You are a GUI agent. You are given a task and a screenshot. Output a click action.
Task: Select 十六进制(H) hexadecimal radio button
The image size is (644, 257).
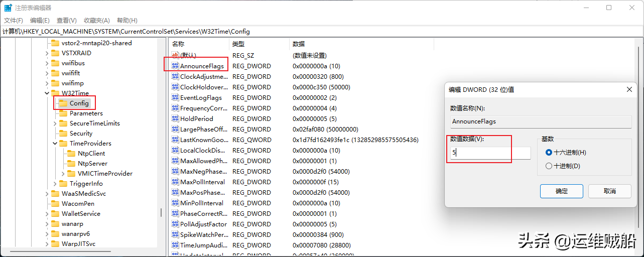click(x=549, y=153)
